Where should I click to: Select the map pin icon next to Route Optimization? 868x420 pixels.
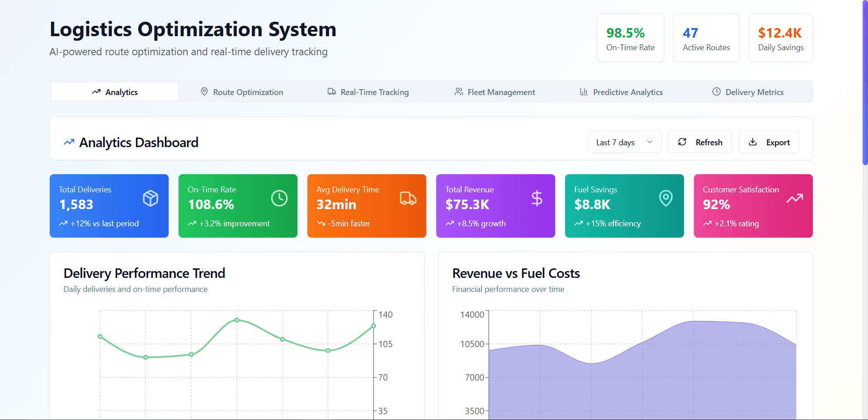point(204,91)
